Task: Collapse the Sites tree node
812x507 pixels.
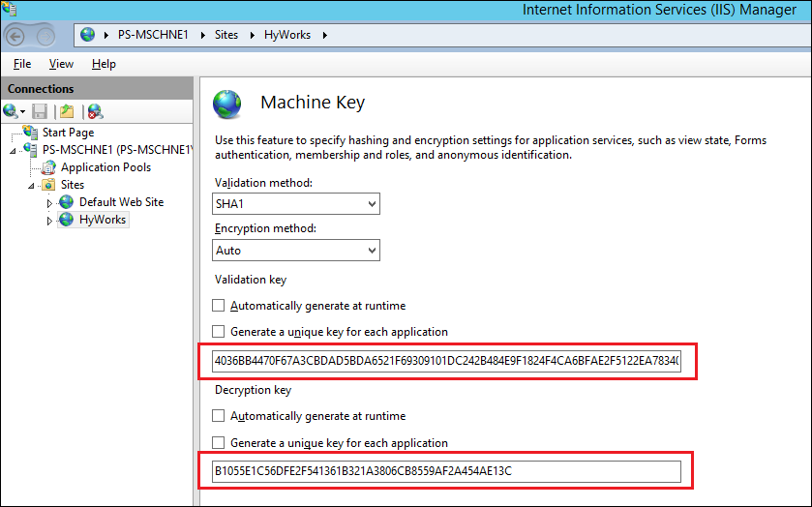Action: (x=30, y=185)
